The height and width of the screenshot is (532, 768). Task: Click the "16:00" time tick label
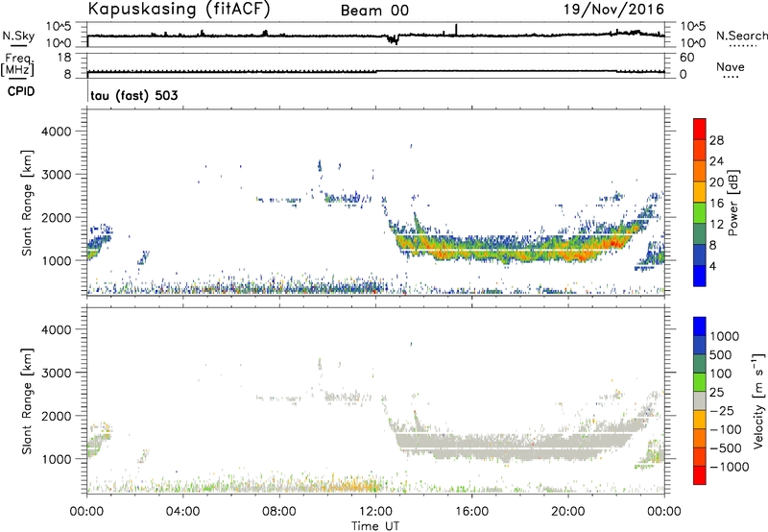(x=471, y=512)
